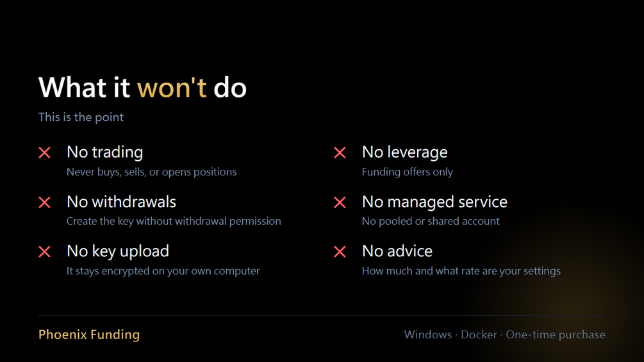Viewport: 644px width, 362px height.
Task: Click the red X beside No trading
Action: click(45, 152)
